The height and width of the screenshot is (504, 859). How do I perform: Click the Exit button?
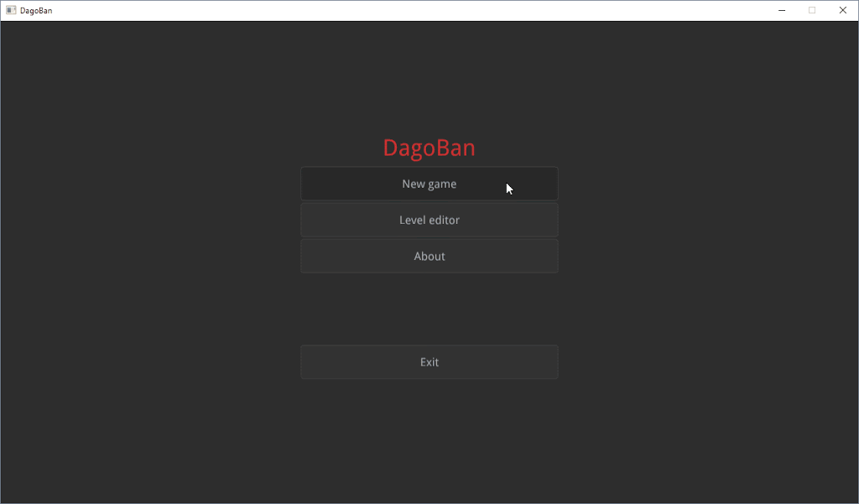429,361
